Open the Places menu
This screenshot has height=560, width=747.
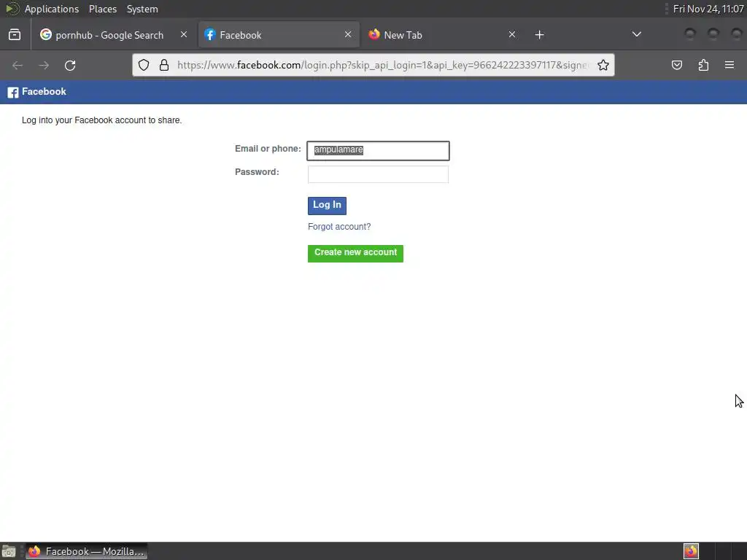click(x=103, y=9)
